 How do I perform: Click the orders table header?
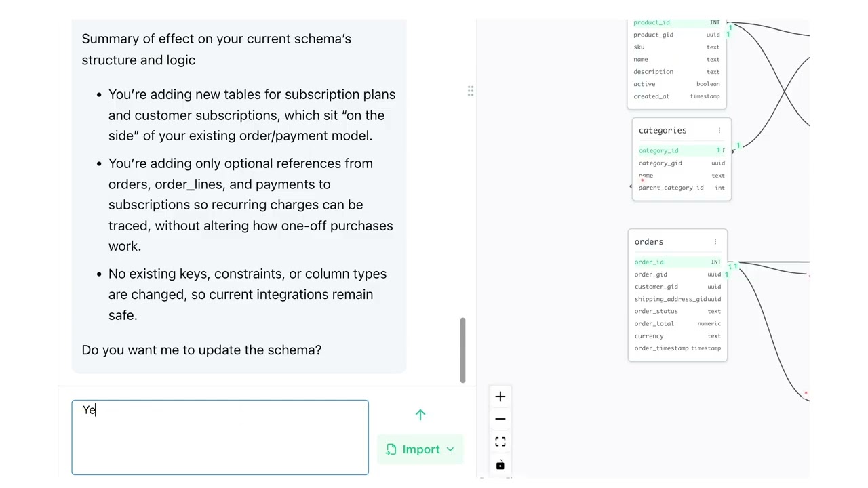(x=649, y=241)
